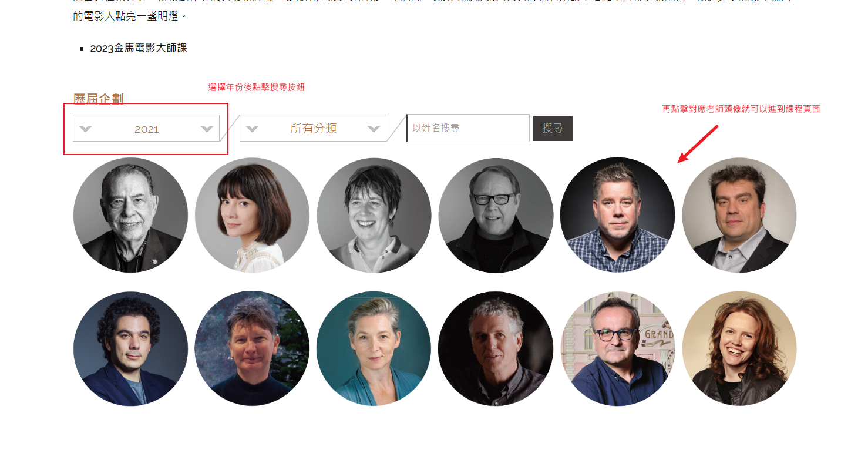Screen dimensions: 868x453
Task: Click the left chevron of 所有分類 selector
Action: point(253,129)
